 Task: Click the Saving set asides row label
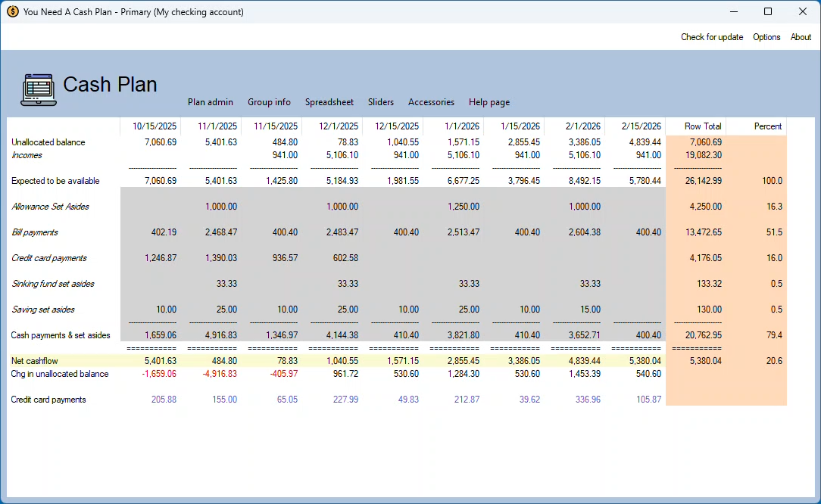pos(43,310)
